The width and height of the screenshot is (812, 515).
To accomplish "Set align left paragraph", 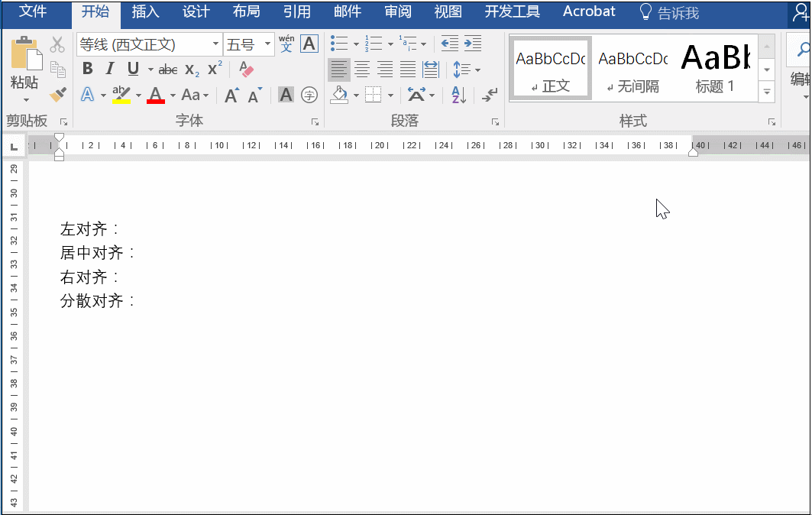I will coord(339,70).
